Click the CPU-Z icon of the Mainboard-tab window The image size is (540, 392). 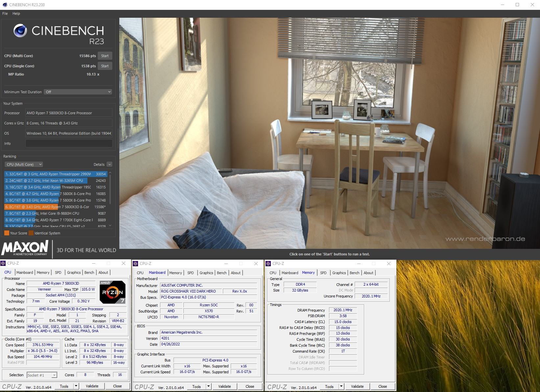pyautogui.click(x=135, y=264)
